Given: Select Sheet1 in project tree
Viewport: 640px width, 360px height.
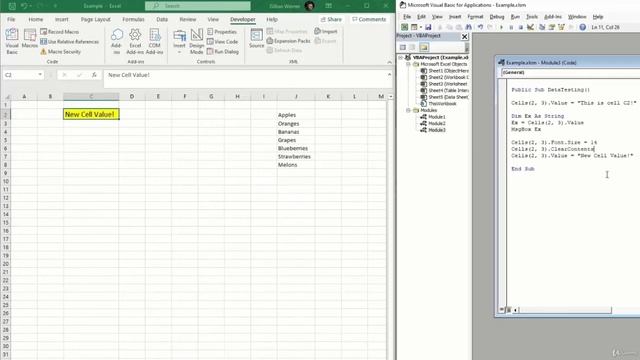Looking at the screenshot, I should pyautogui.click(x=444, y=71).
